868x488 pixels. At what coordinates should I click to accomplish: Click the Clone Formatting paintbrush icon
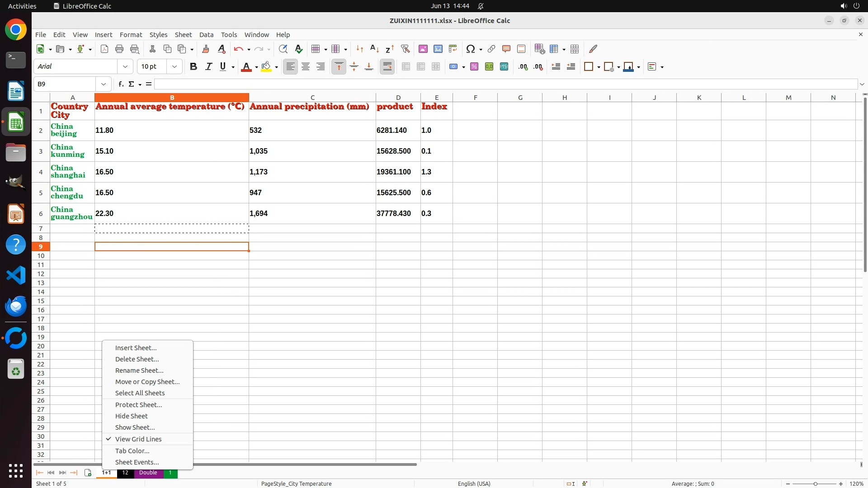(x=206, y=49)
